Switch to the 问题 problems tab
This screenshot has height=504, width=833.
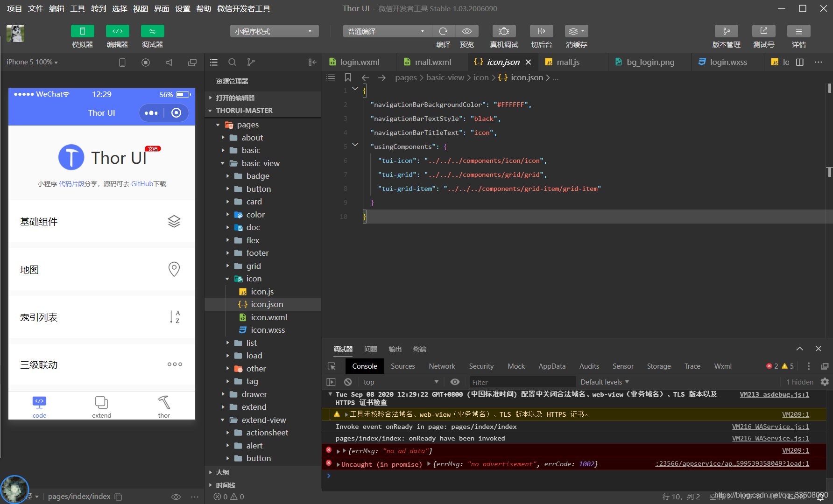[x=371, y=349]
